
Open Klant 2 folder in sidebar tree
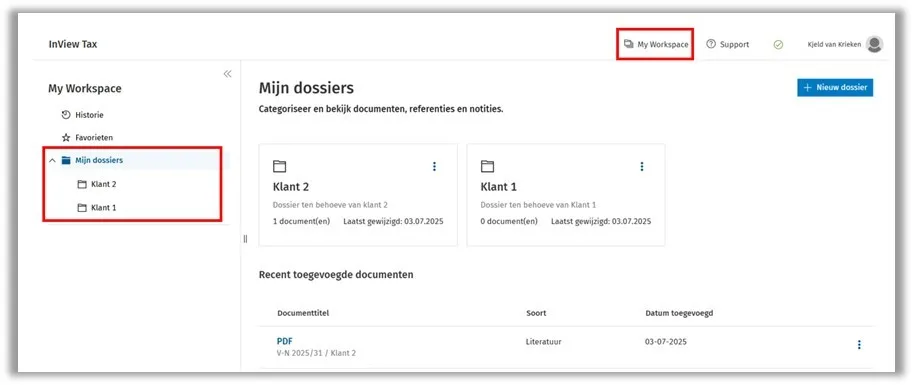(104, 184)
